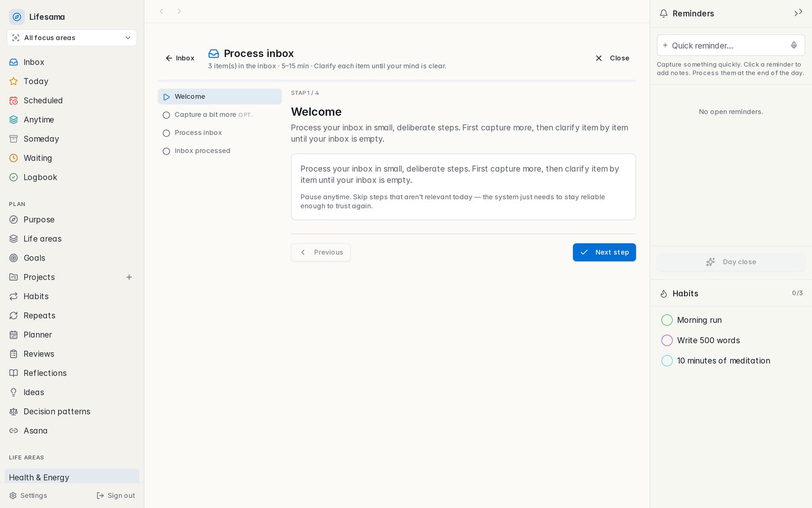Tick the 10 minutes of meditation habit
The width and height of the screenshot is (812, 508).
tap(667, 361)
